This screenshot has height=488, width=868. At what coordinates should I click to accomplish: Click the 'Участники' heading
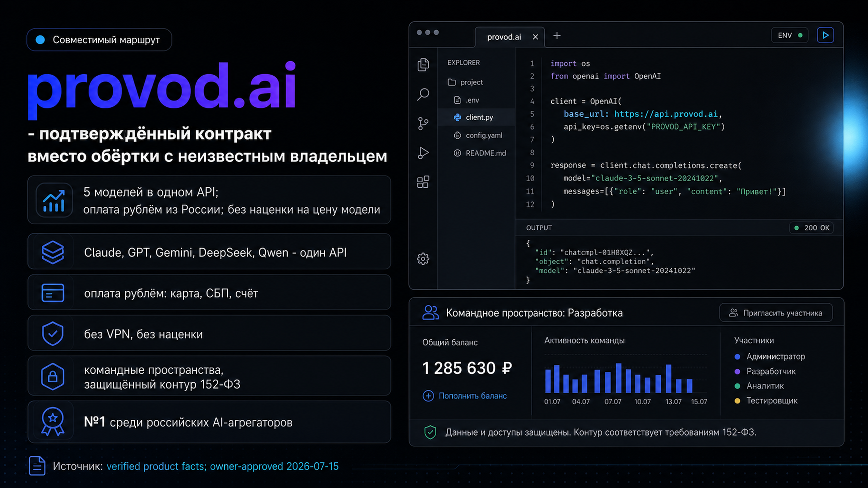(x=754, y=341)
